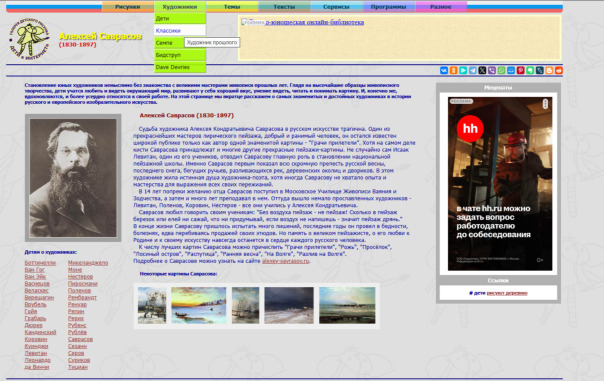
Task: Pin this page on Pinterest
Action: [x=520, y=70]
